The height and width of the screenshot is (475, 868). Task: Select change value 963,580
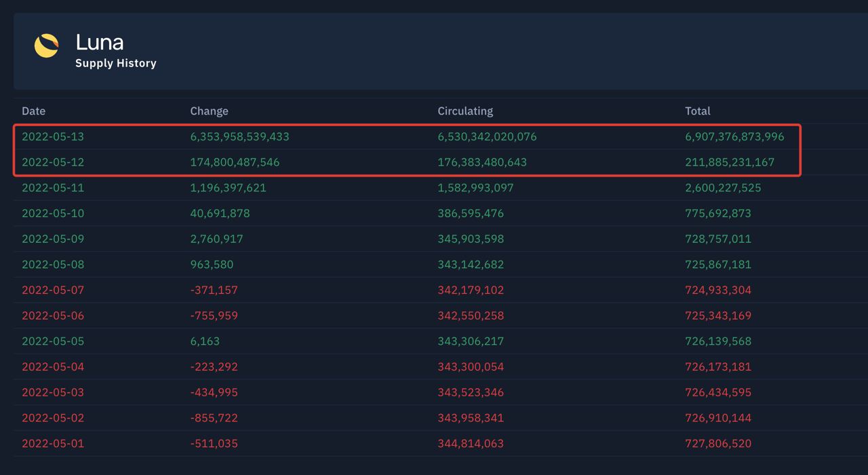[213, 264]
